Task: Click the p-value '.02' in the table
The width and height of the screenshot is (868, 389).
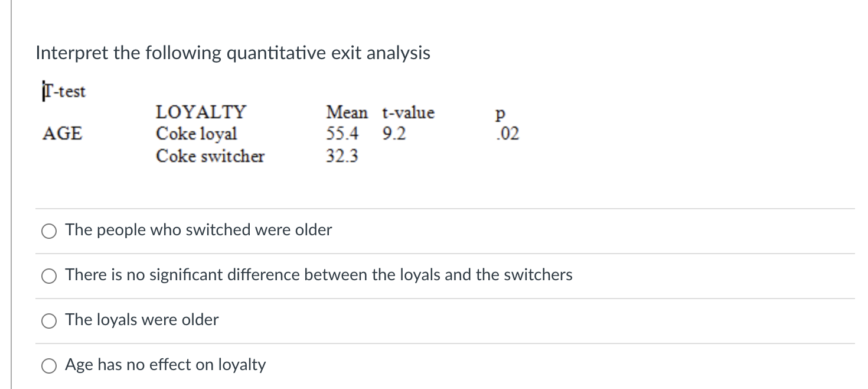Action: [508, 134]
